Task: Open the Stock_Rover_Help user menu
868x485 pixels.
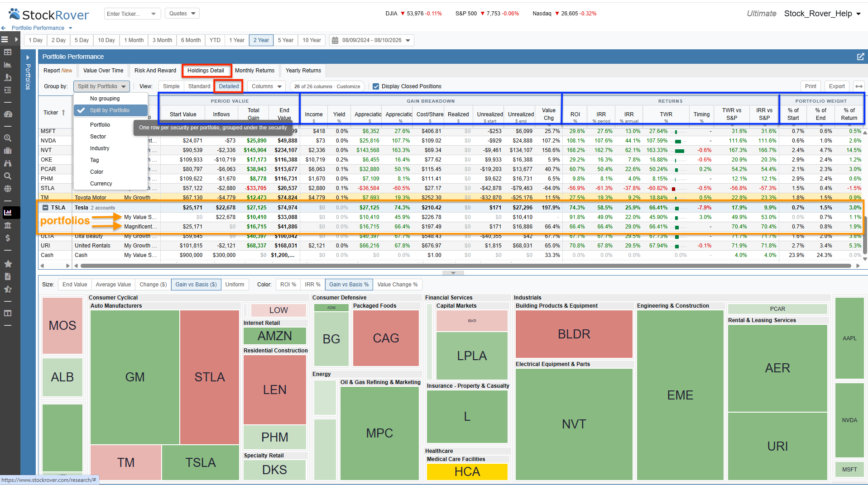Action: pyautogui.click(x=822, y=14)
